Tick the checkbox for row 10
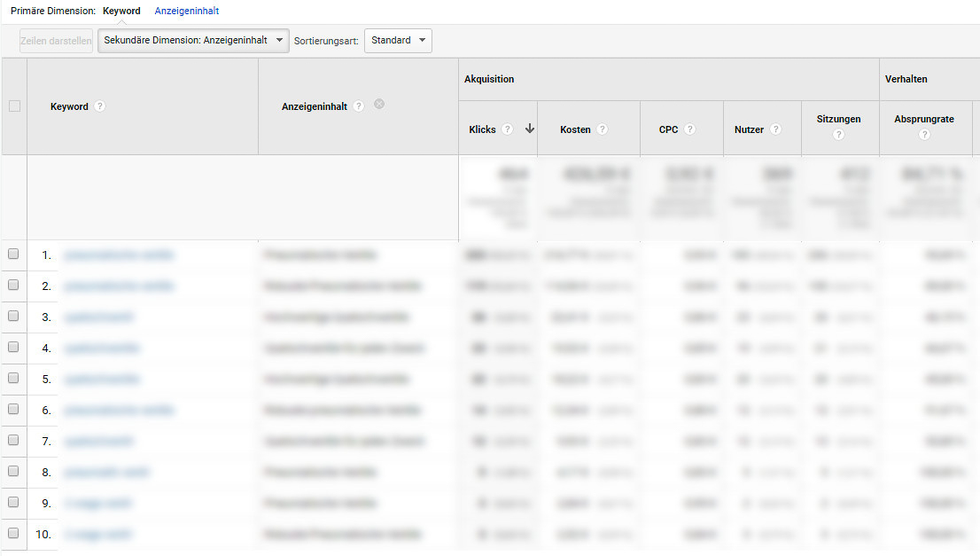The image size is (980, 556). point(13,534)
